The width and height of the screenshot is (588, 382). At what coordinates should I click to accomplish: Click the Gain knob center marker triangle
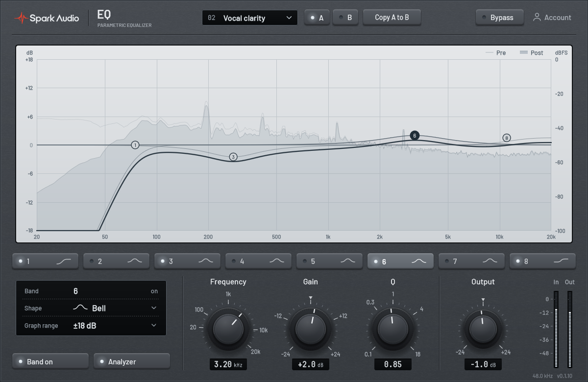click(x=311, y=297)
